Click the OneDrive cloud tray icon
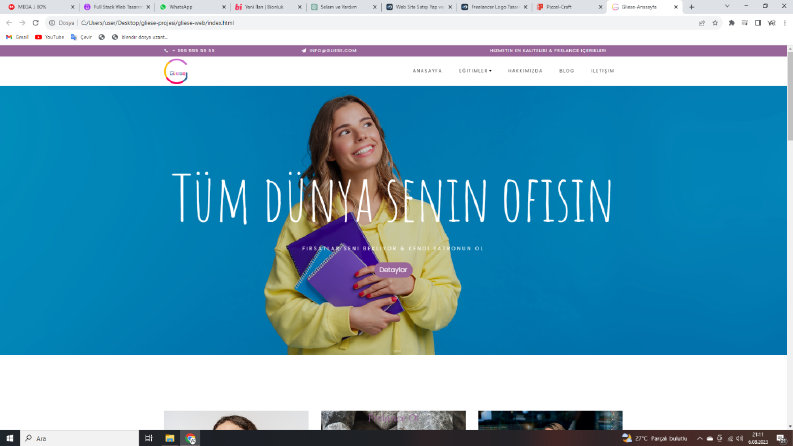The image size is (793, 446). click(x=710, y=438)
